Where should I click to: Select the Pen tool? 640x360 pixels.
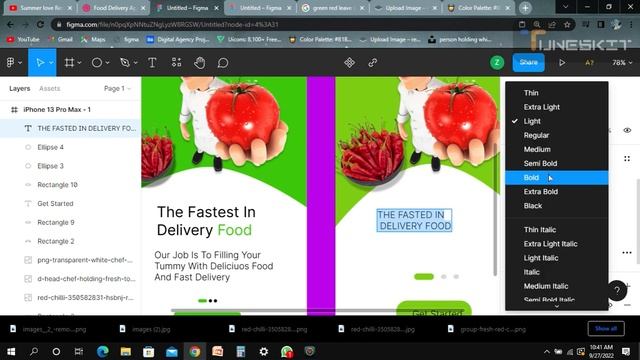(x=125, y=62)
